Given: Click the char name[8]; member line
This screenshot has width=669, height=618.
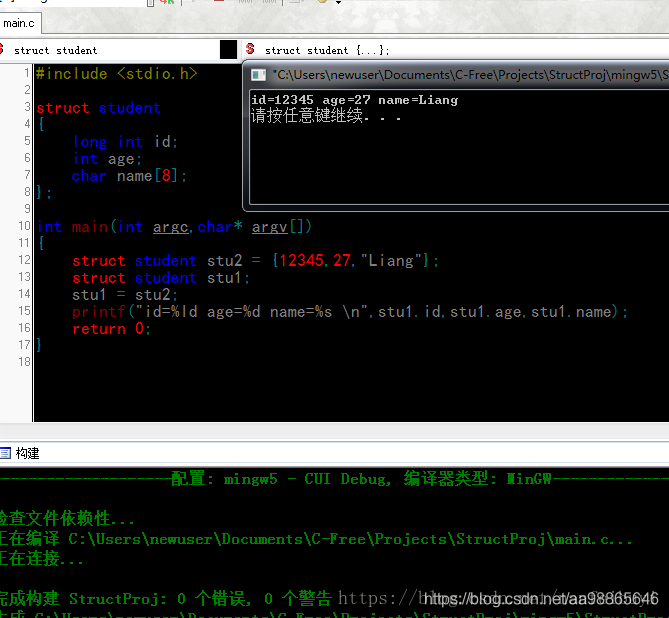Looking at the screenshot, I should click(x=129, y=175).
